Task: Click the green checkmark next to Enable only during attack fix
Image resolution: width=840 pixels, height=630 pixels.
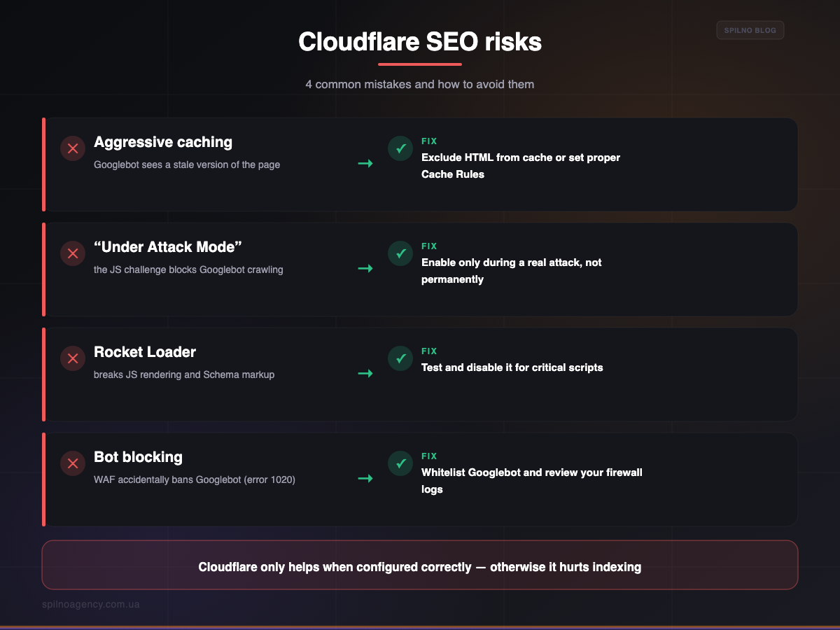Action: 400,253
